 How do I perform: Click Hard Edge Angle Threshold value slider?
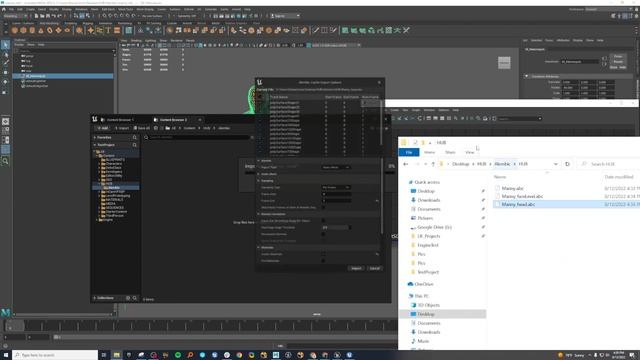coord(336,227)
